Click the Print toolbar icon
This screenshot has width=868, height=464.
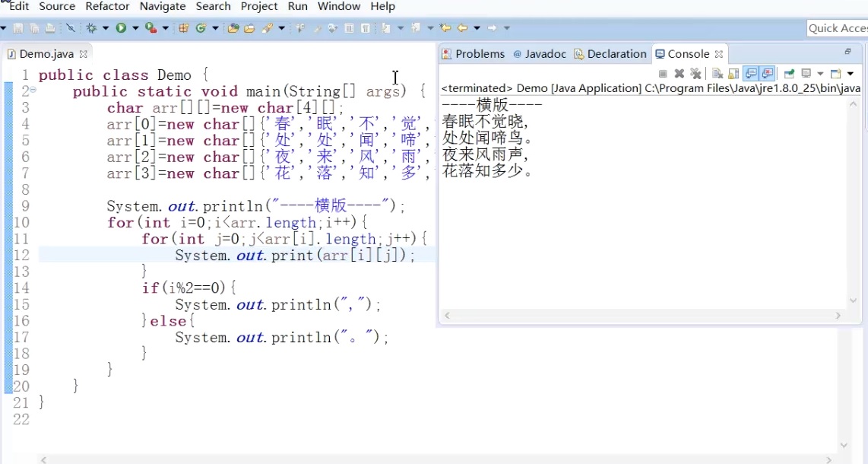coord(50,28)
